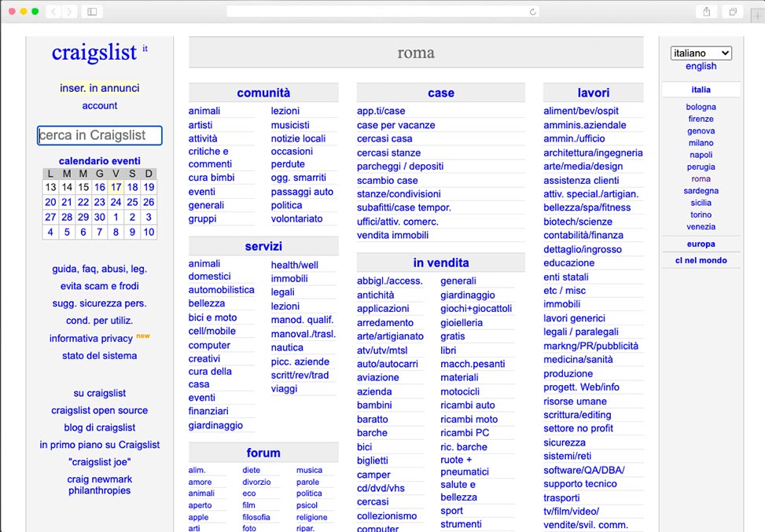Screen dimensions: 765x532
Task: Open divorzio forum link
Action: (x=256, y=482)
